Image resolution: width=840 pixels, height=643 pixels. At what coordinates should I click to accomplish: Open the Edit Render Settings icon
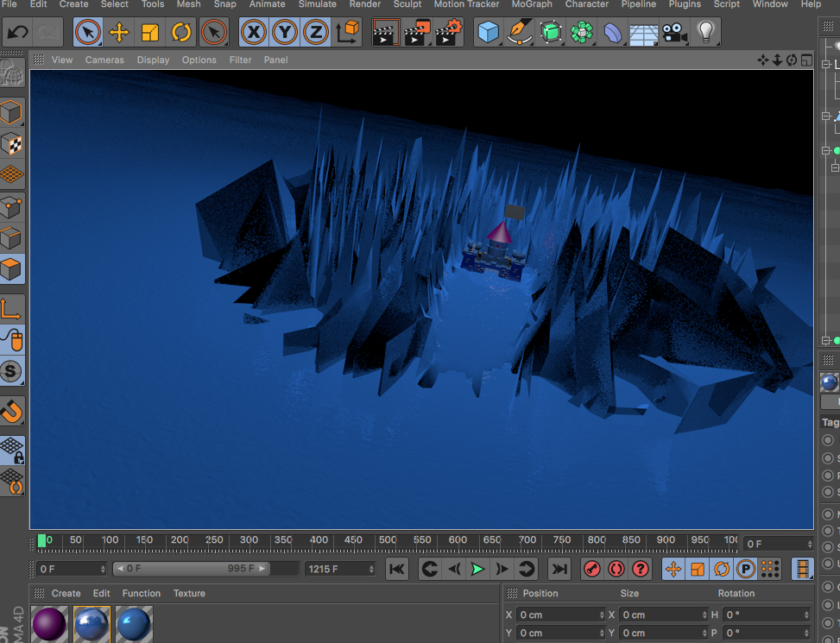click(449, 33)
